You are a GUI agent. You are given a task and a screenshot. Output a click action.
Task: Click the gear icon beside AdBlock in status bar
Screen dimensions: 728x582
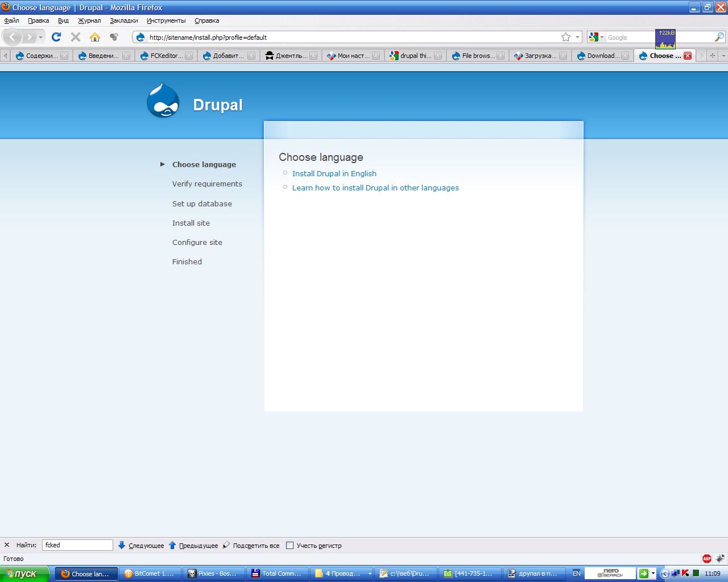[x=720, y=559]
